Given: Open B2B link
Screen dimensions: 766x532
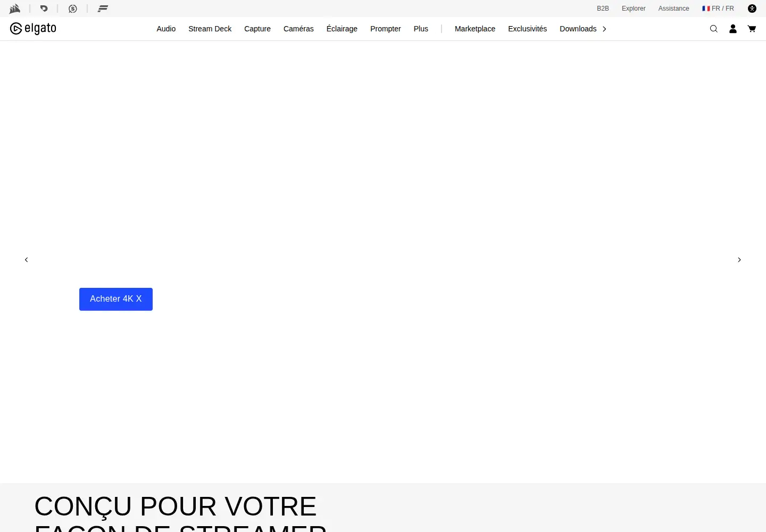Looking at the screenshot, I should [603, 9].
